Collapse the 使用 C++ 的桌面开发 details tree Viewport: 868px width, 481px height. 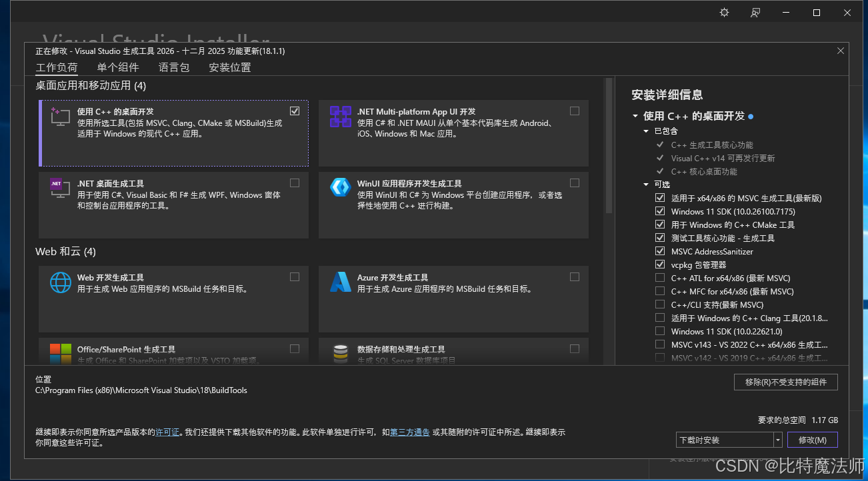pos(635,116)
